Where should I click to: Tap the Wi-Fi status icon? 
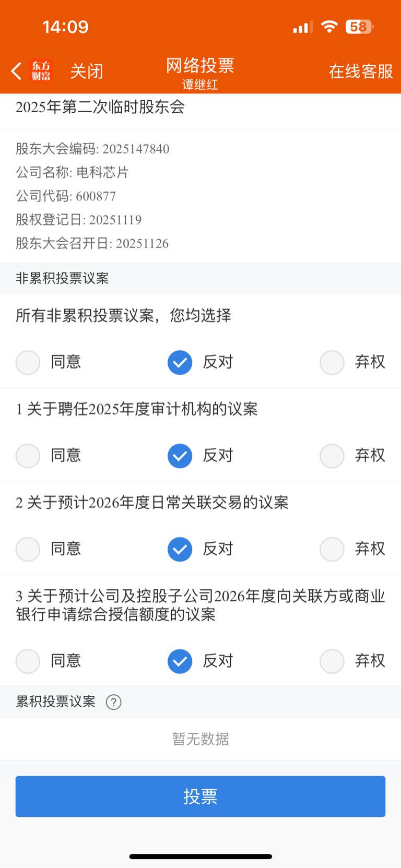point(329,27)
